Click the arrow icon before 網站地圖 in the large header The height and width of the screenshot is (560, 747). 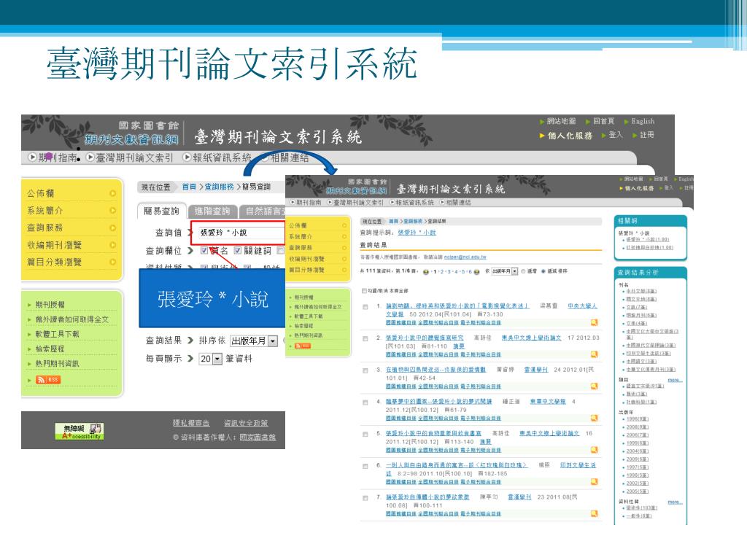point(542,122)
